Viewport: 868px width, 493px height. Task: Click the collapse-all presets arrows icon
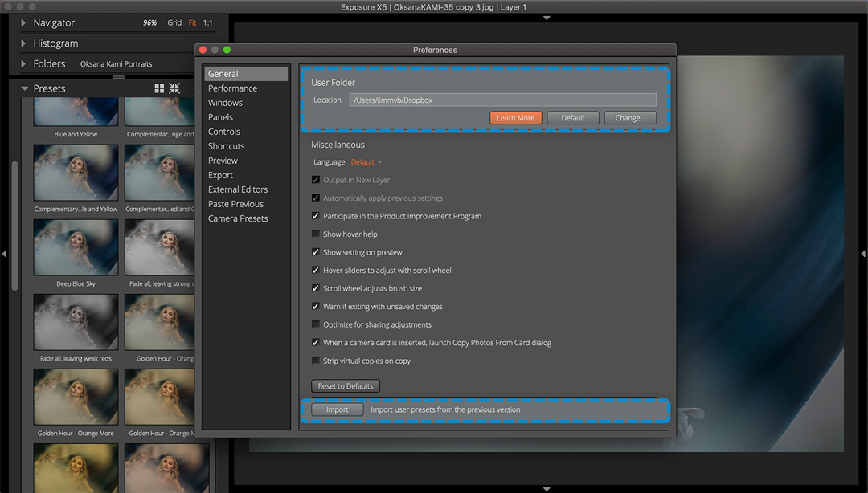(x=174, y=88)
